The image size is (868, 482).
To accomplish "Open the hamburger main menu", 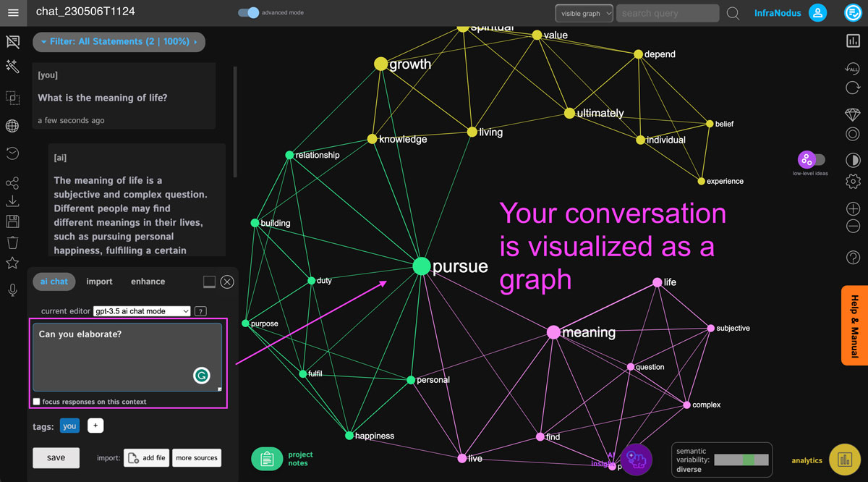I will point(12,12).
